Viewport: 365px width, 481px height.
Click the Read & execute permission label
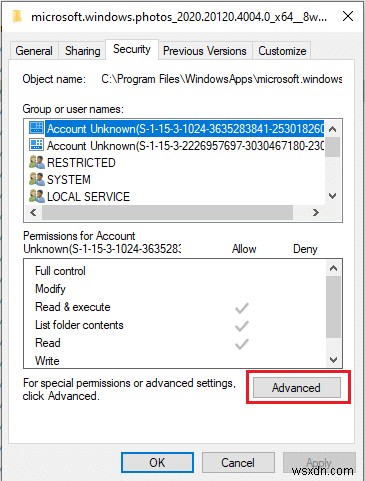(73, 307)
